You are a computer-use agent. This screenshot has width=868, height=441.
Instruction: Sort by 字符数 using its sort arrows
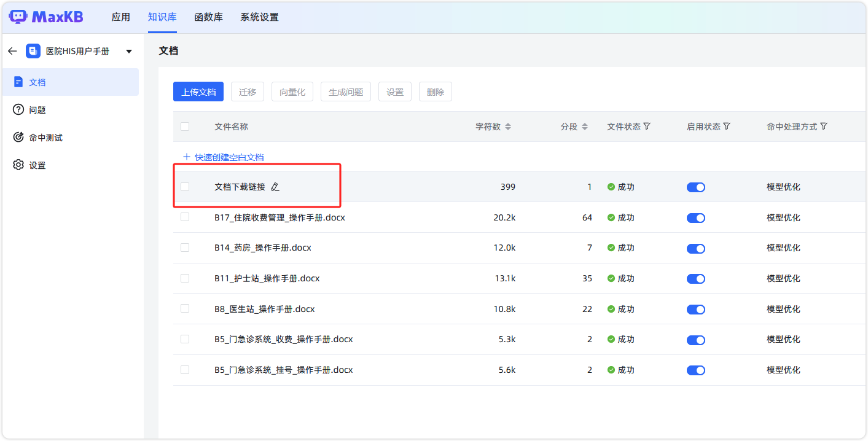point(509,125)
